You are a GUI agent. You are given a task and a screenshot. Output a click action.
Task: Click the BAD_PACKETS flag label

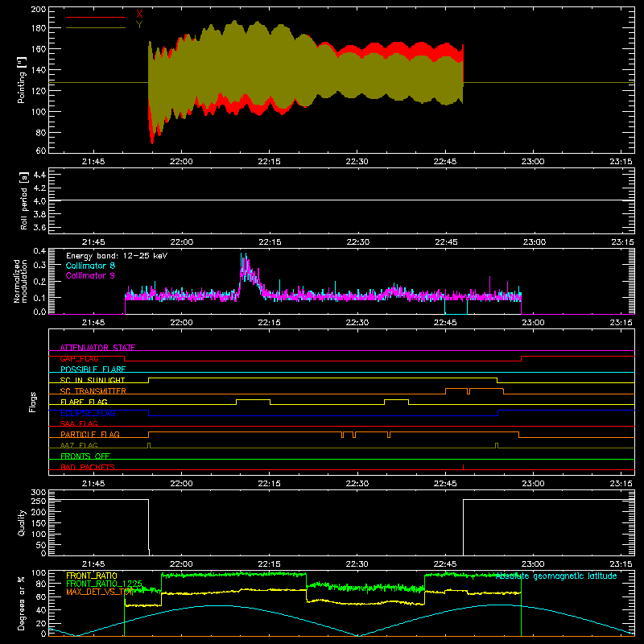pyautogui.click(x=88, y=467)
